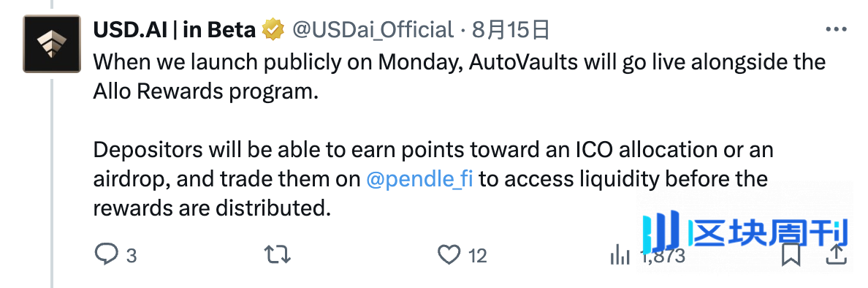Click the reply count 3
The width and height of the screenshot is (868, 288).
click(x=132, y=256)
